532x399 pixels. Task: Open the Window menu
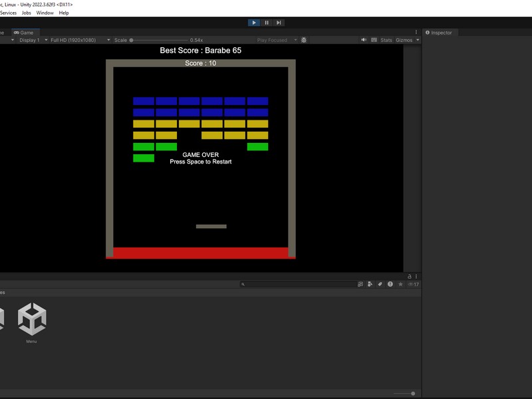pyautogui.click(x=45, y=13)
